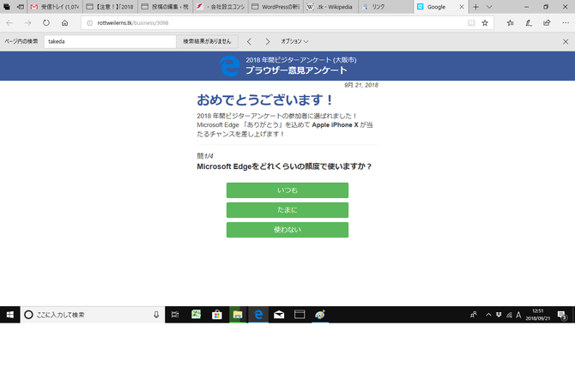Screen dimensions: 575x392
Task: Close the Google tab
Action: coord(462,7)
